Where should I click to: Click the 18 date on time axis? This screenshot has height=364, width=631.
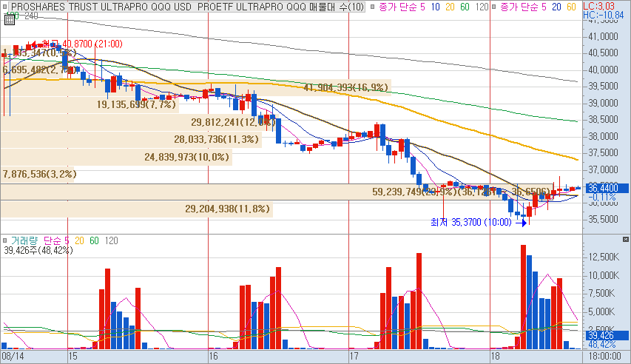pos(495,356)
